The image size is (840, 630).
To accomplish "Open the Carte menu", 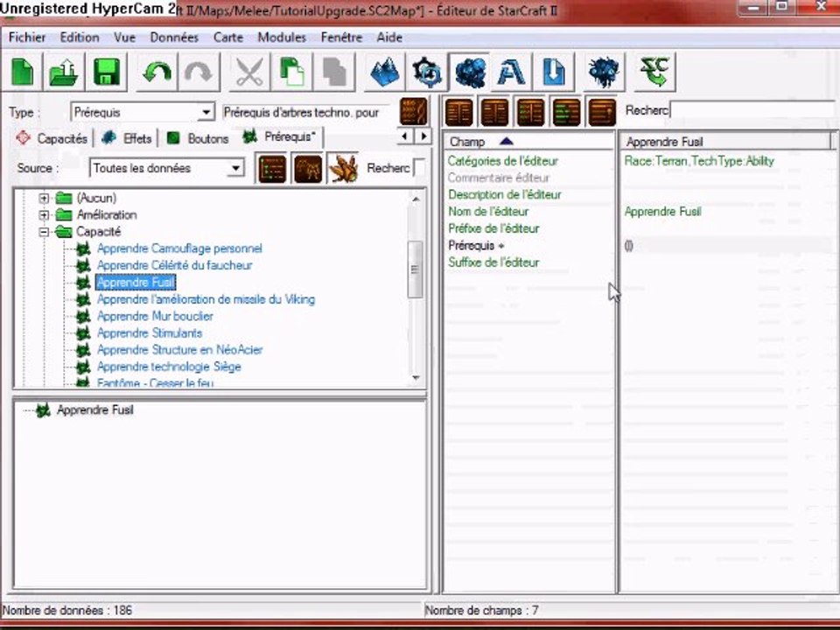I will tap(228, 38).
